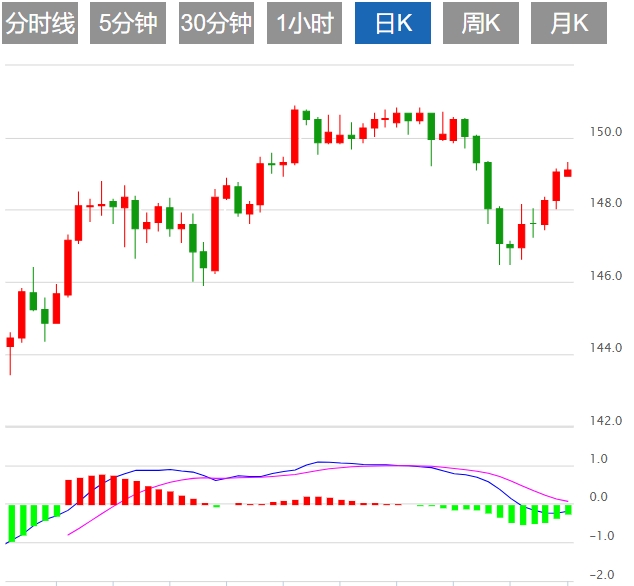Switch to the 分时线 tab
Viewport: 634px width, 586px height.
[x=41, y=24]
